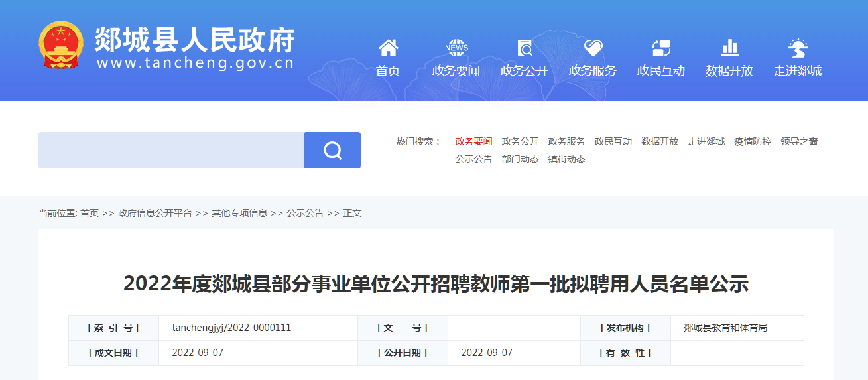Viewport: 868px width, 380px height.
Task: Open 首页 in the top navigation
Action: pyautogui.click(x=388, y=70)
